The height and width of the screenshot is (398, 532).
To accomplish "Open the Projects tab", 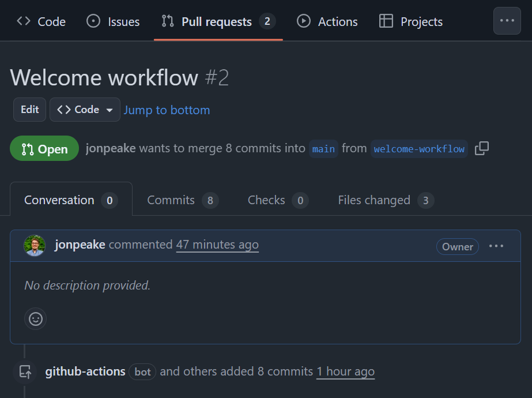I will 411,22.
